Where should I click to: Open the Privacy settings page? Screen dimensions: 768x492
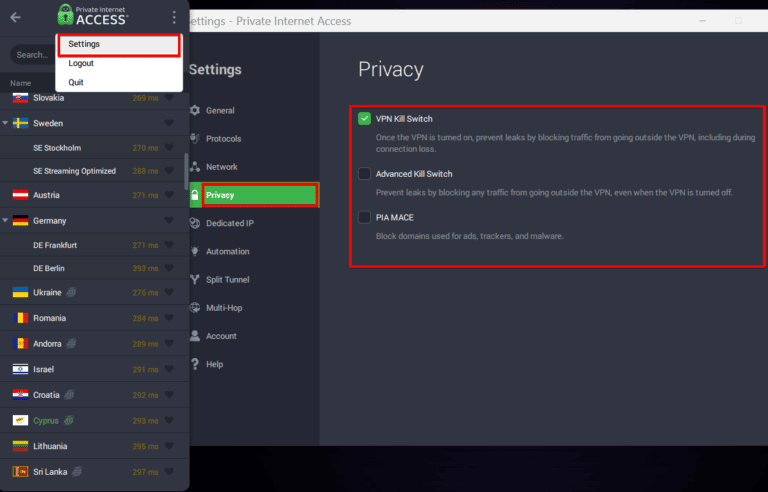[255, 195]
